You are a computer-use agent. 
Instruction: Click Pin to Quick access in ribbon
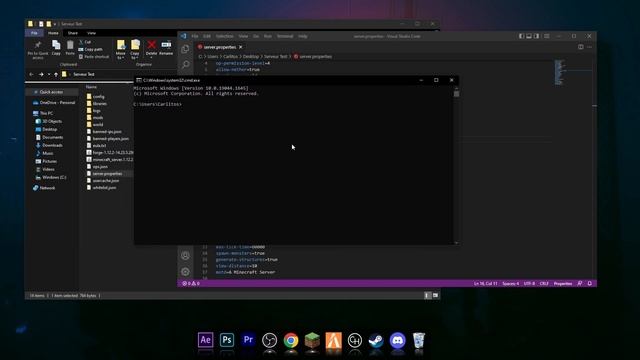pos(38,50)
